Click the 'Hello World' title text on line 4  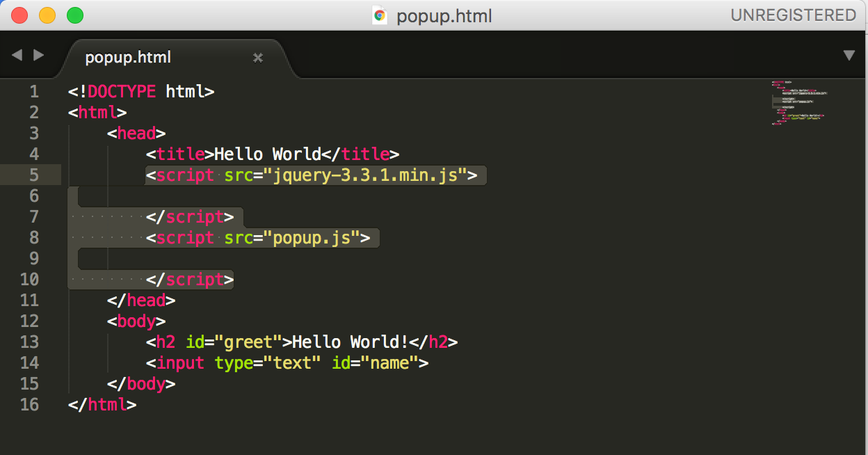tap(268, 154)
